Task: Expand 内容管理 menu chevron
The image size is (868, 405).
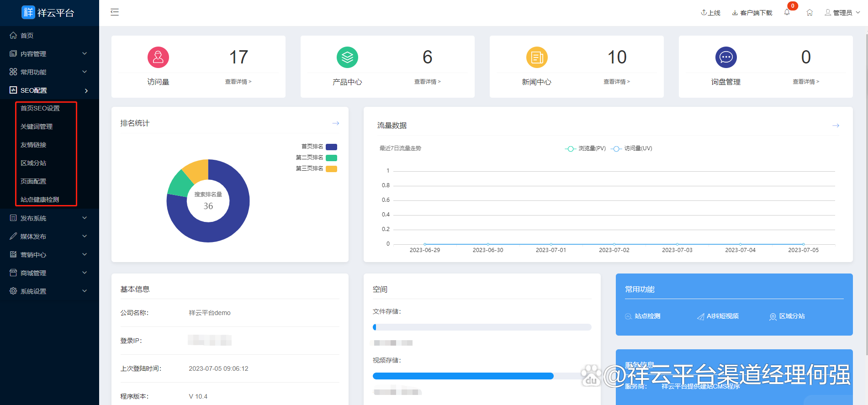Action: click(x=85, y=53)
